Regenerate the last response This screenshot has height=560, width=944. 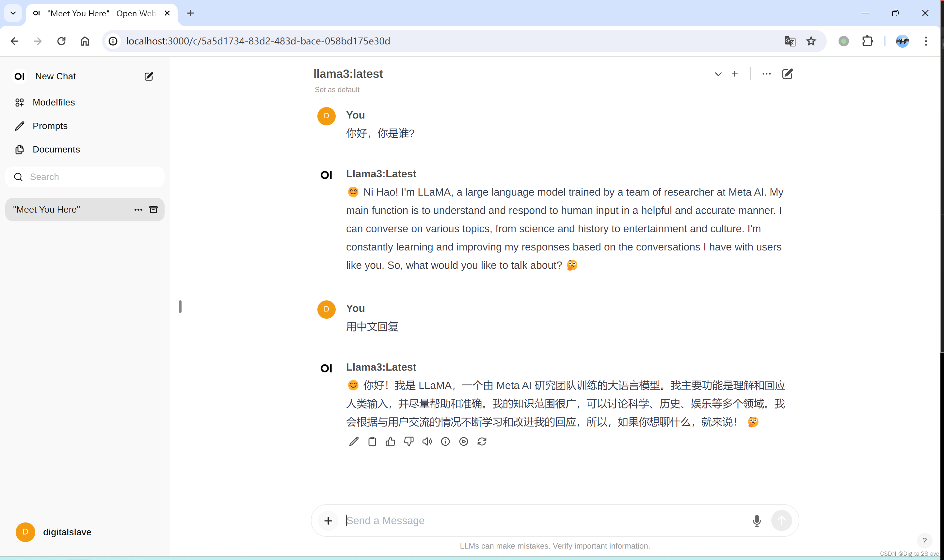point(482,441)
